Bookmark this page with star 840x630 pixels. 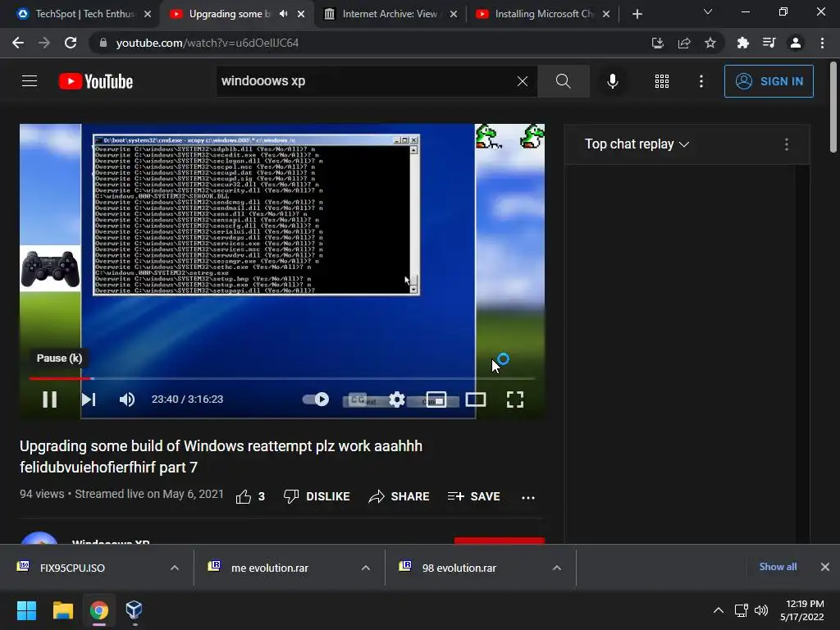[710, 43]
